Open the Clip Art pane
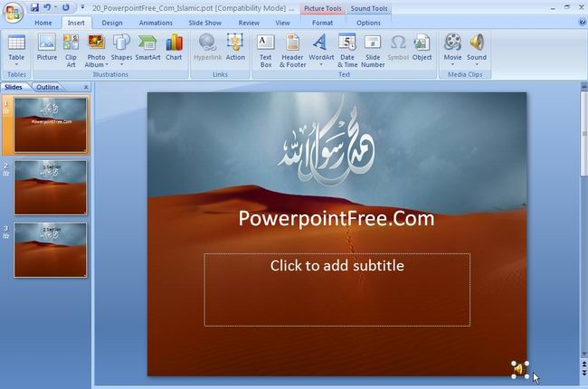This screenshot has width=588, height=389. [71, 50]
